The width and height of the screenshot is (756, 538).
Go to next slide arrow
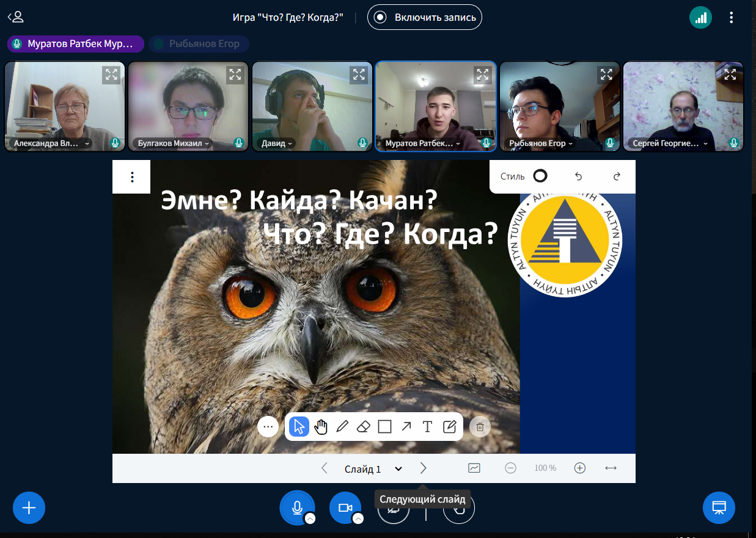423,468
